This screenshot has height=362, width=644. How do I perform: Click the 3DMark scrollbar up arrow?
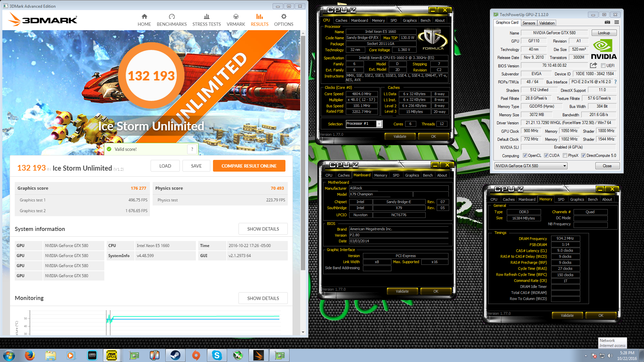tap(303, 34)
